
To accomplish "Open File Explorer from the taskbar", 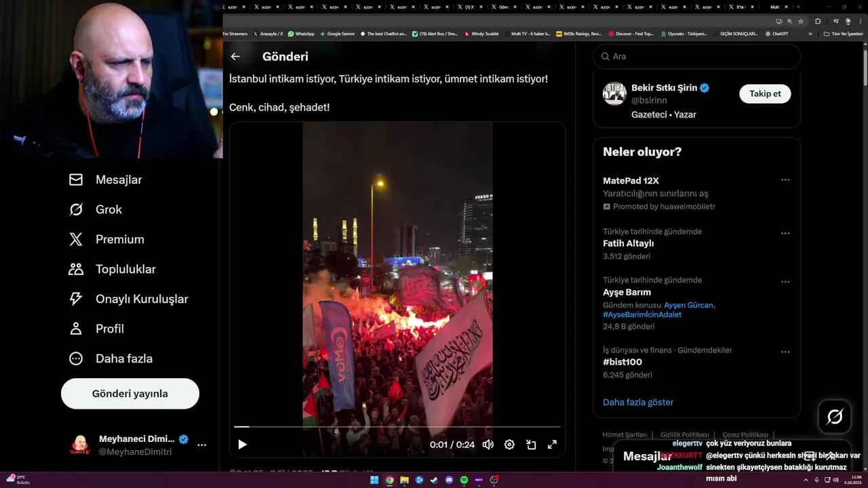I will [404, 480].
